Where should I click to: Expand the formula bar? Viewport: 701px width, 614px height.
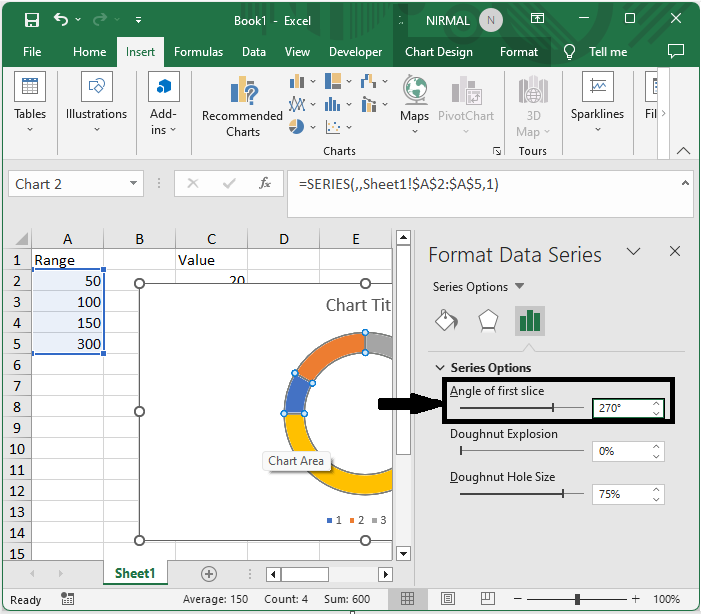tap(685, 183)
